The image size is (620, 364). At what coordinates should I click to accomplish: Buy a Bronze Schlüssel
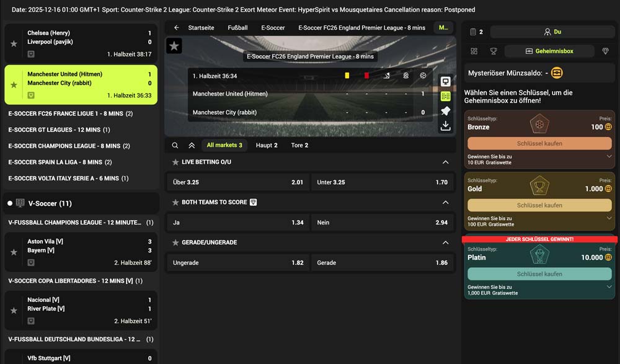(539, 144)
